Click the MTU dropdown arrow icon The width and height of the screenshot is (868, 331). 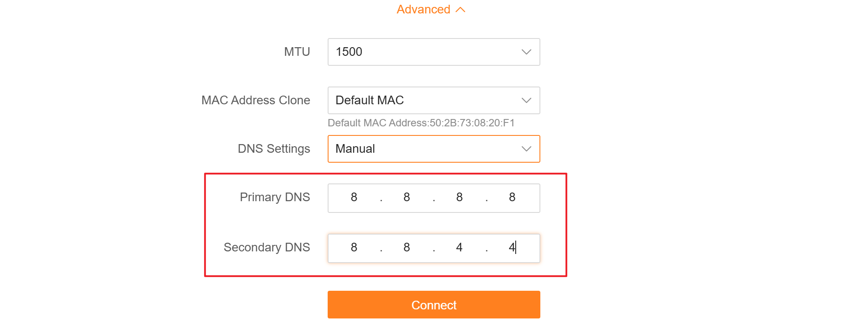[526, 52]
